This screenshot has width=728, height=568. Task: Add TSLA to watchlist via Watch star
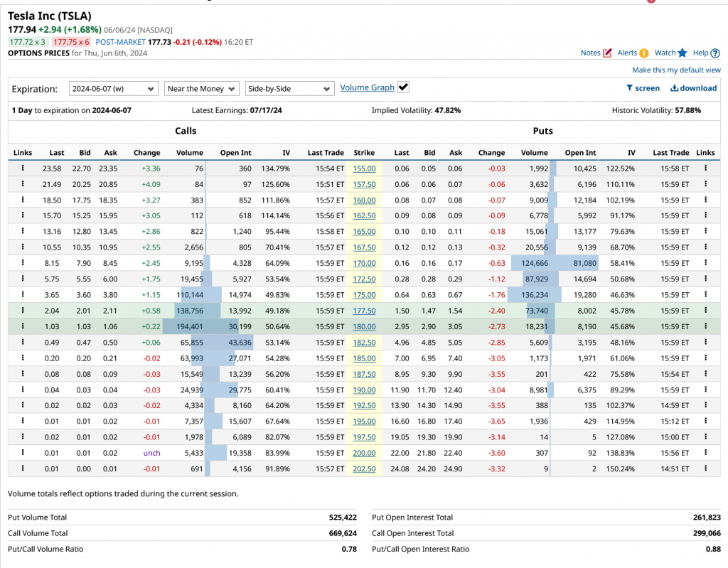coord(682,53)
